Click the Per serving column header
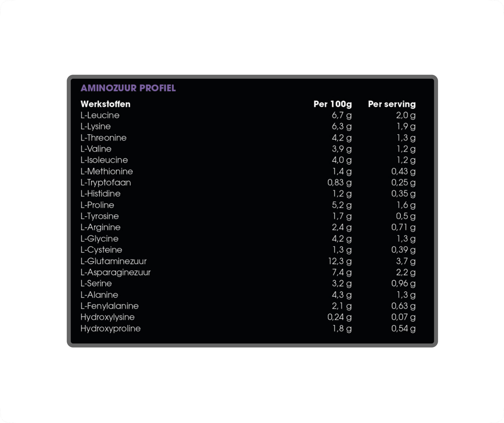The height and width of the screenshot is (423, 504). click(392, 104)
